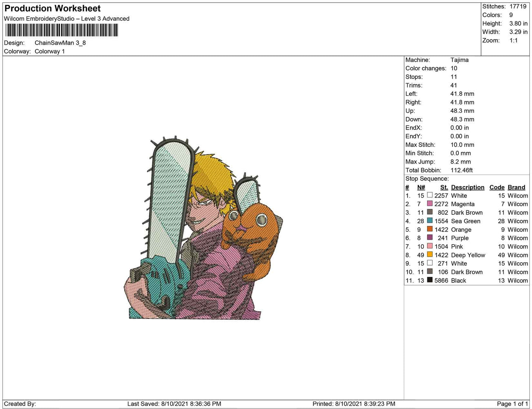Select the "EndY:" label
The image size is (532, 409).
(414, 136)
